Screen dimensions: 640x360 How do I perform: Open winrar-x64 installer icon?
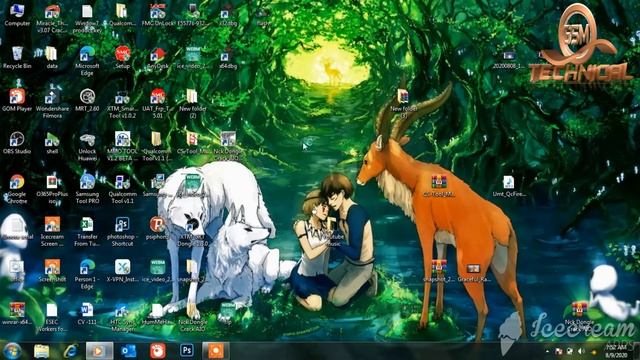17,313
